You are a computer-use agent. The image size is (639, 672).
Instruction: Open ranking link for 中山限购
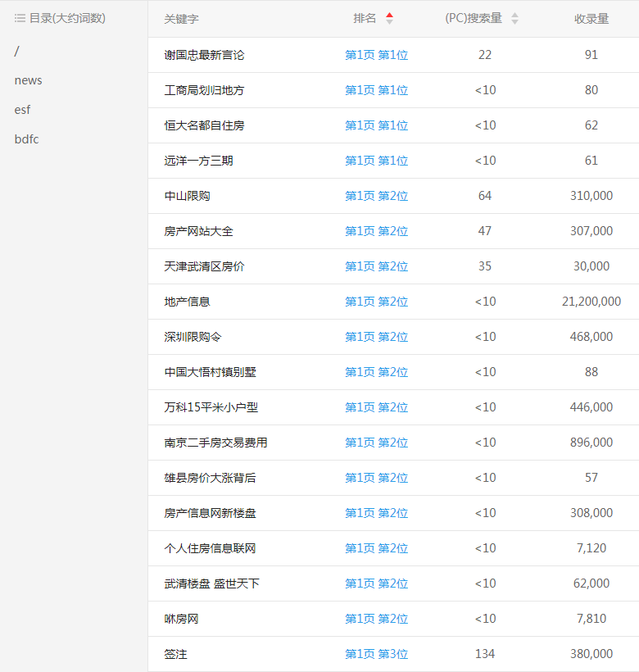(x=376, y=196)
